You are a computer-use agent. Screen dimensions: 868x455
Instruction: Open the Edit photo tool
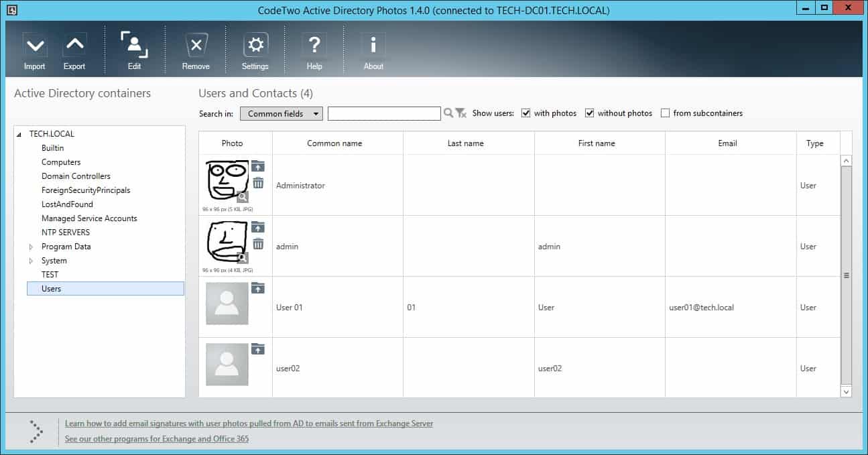pos(134,47)
